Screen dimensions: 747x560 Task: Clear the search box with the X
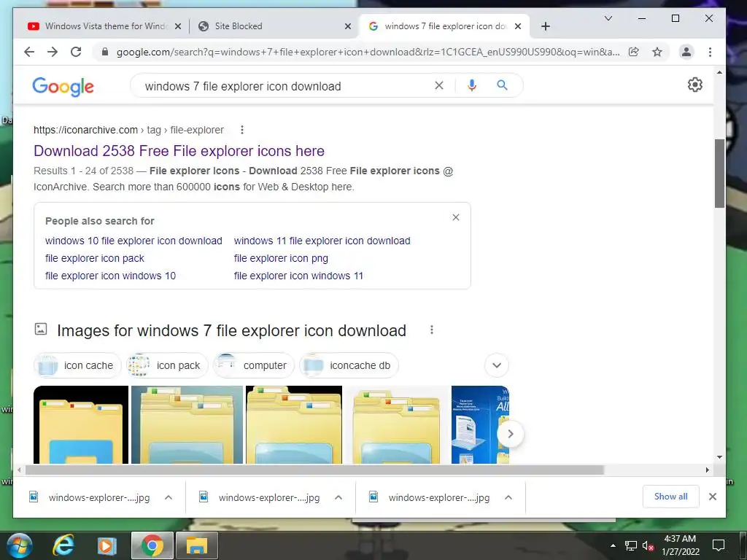coord(438,85)
